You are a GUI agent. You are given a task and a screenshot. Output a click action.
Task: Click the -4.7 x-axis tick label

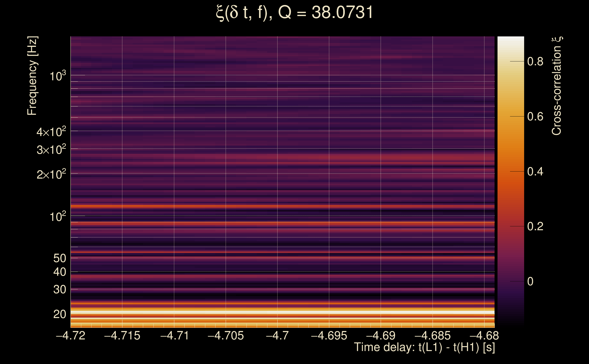pyautogui.click(x=277, y=336)
